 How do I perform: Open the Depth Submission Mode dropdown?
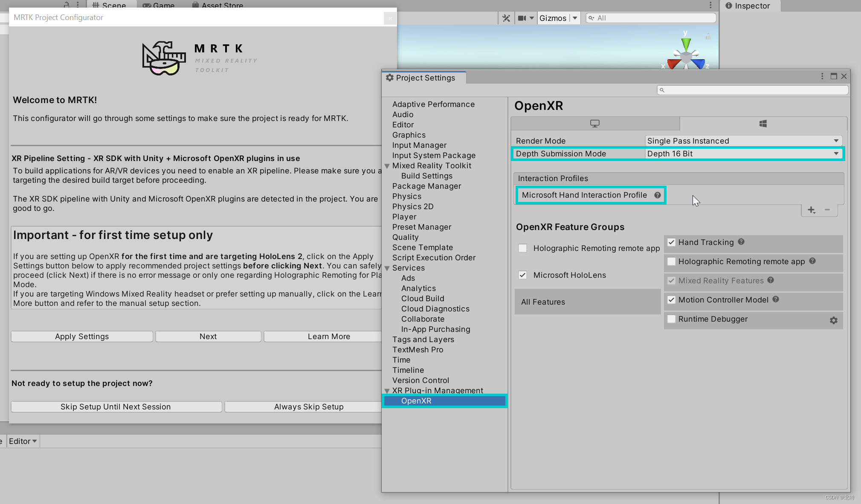point(744,154)
